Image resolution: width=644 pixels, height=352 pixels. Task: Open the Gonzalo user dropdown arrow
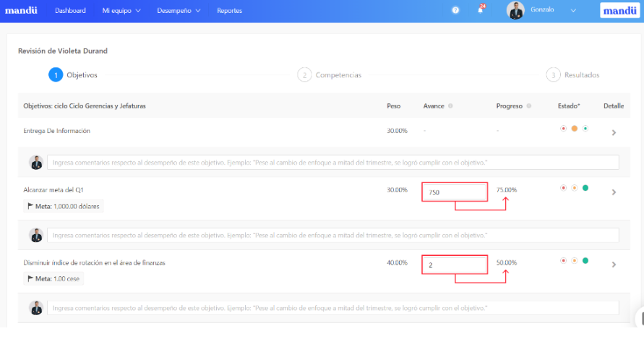573,11
